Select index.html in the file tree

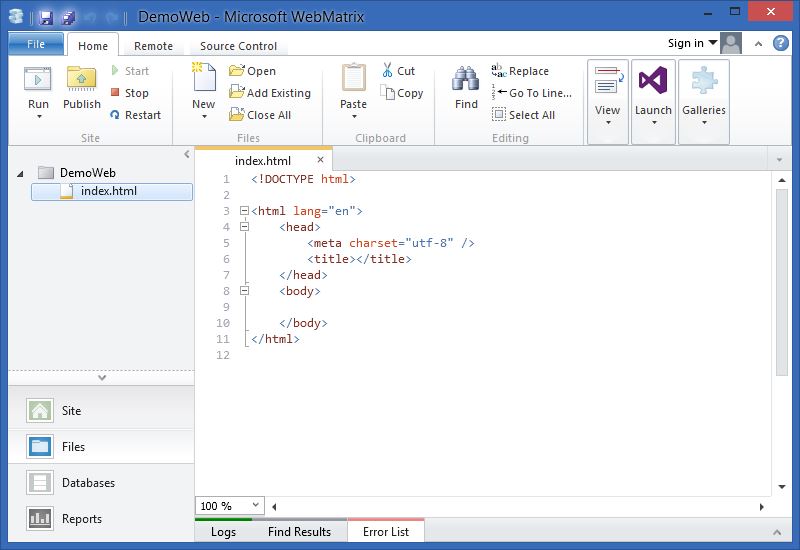point(108,191)
